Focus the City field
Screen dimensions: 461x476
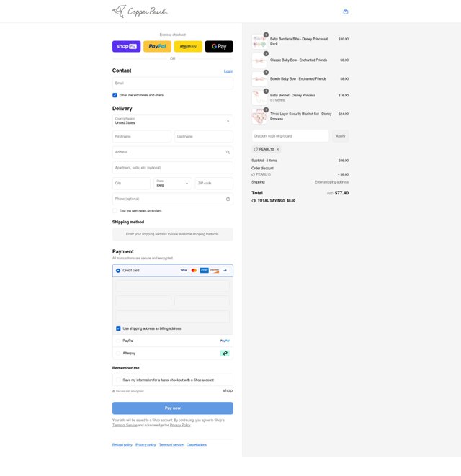pos(131,184)
